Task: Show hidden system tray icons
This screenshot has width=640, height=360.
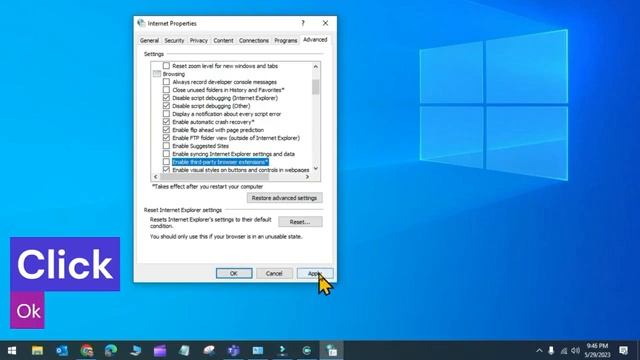Action: click(539, 351)
